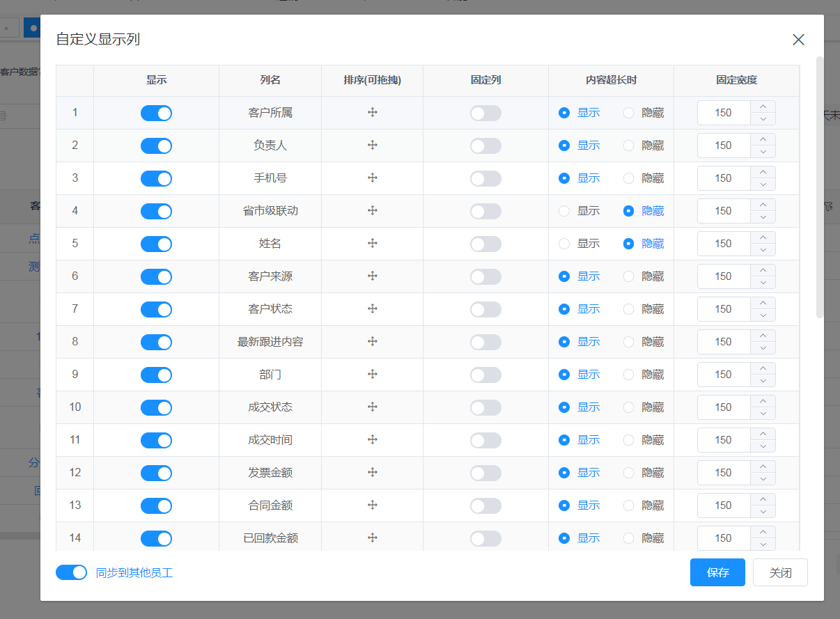Click drag-sort icon for 手机号 row
This screenshot has width=840, height=619.
pyautogui.click(x=373, y=178)
